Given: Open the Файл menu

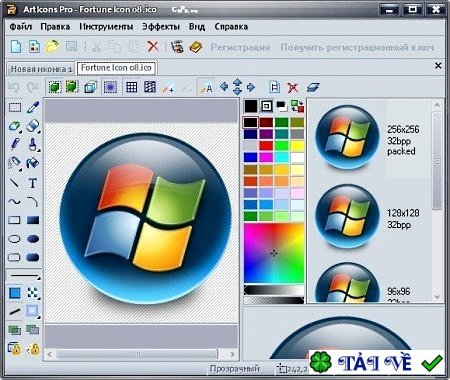Looking at the screenshot, I should pos(21,27).
